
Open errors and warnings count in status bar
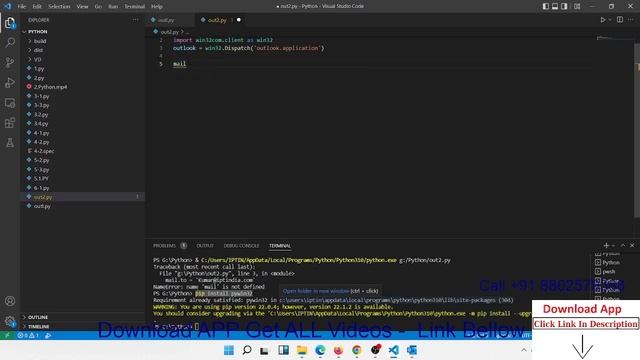click(x=28, y=335)
